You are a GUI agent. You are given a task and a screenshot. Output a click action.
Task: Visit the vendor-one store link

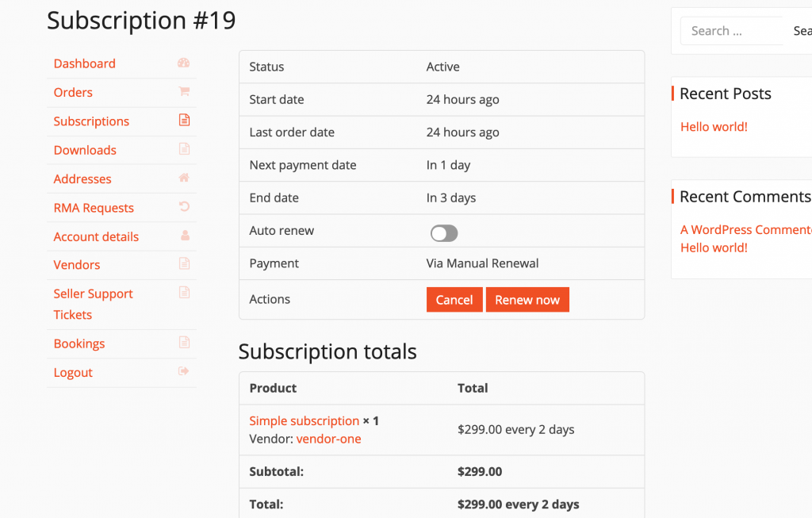click(x=328, y=439)
